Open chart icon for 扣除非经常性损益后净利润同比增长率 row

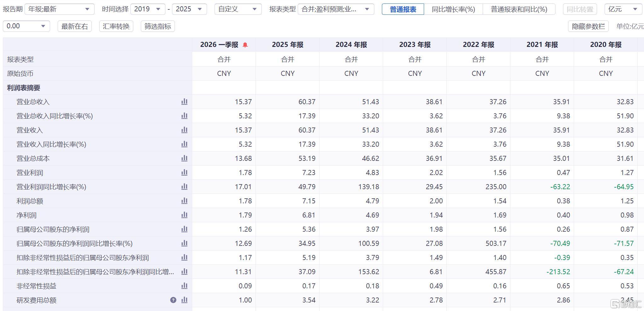pyautogui.click(x=184, y=272)
